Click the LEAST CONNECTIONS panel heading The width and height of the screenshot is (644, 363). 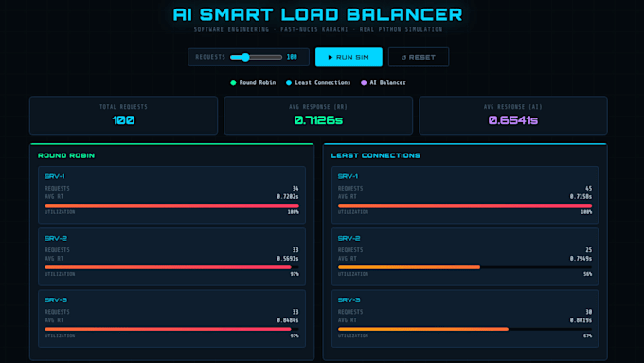pyautogui.click(x=376, y=155)
